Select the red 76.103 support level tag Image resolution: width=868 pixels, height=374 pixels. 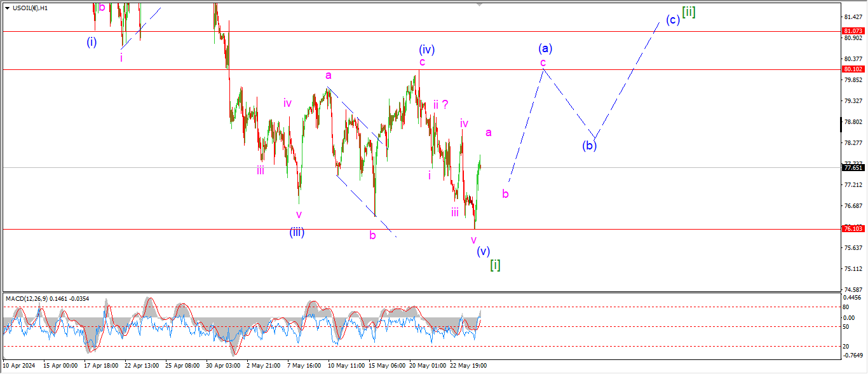click(852, 229)
